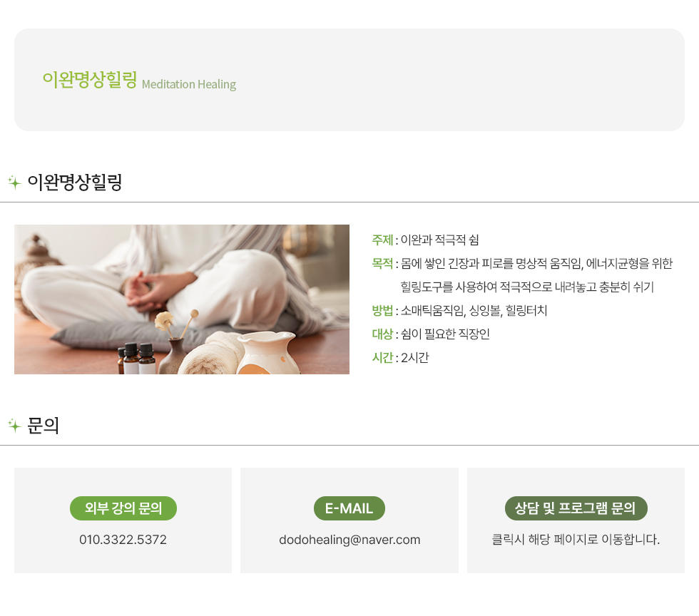This screenshot has width=699, height=616.
Task: Click 클릭시 해당 페이지로 이동합니다 text
Action: pos(576,540)
